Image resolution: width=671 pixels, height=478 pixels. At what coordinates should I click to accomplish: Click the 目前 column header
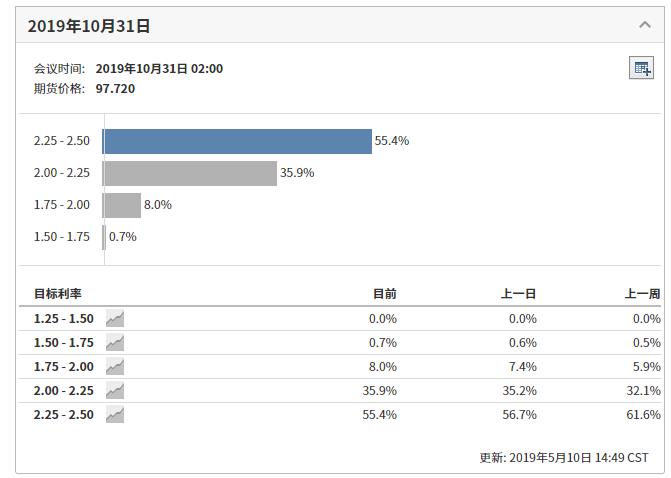384,294
